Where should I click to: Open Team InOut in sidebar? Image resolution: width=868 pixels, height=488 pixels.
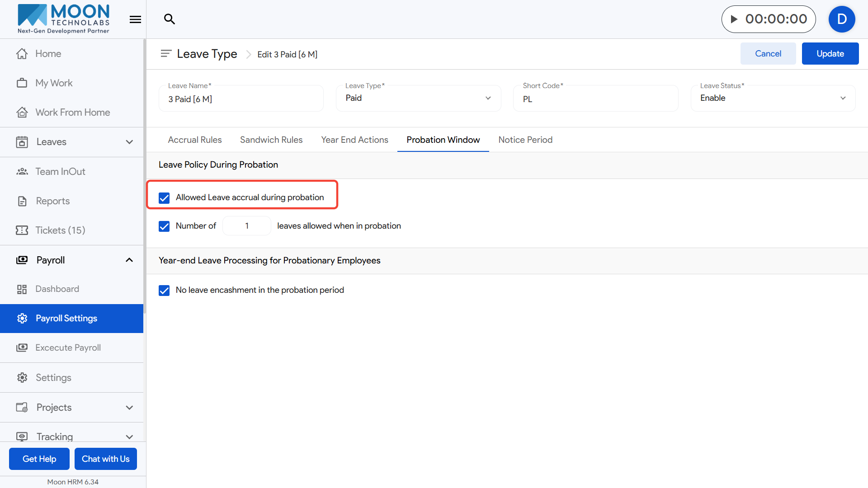60,172
